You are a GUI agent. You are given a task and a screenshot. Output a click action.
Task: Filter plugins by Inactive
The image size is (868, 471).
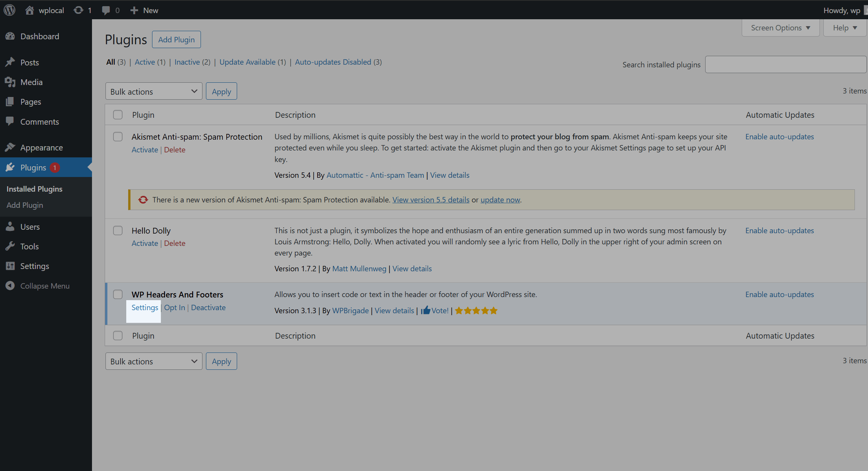point(187,62)
